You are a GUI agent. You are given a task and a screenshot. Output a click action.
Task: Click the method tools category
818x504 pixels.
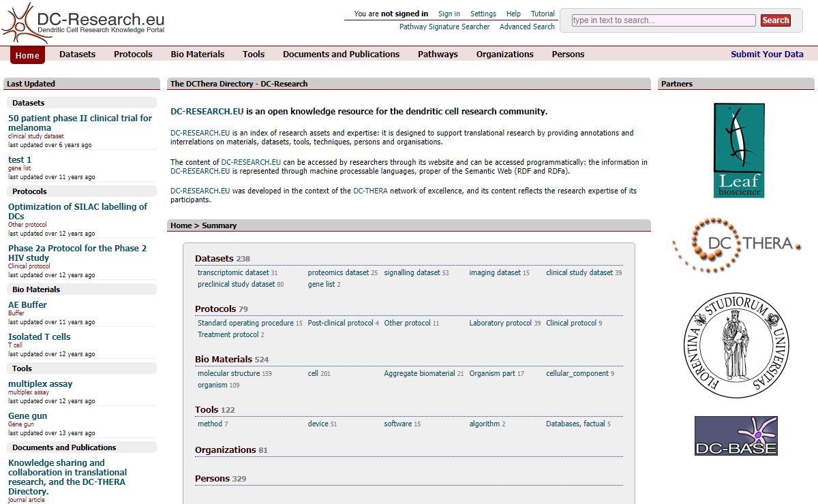(210, 424)
